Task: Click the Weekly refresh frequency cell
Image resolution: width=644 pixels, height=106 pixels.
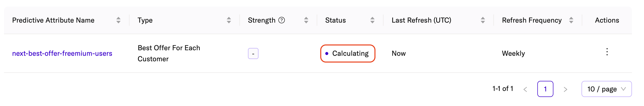Action: click(x=513, y=54)
